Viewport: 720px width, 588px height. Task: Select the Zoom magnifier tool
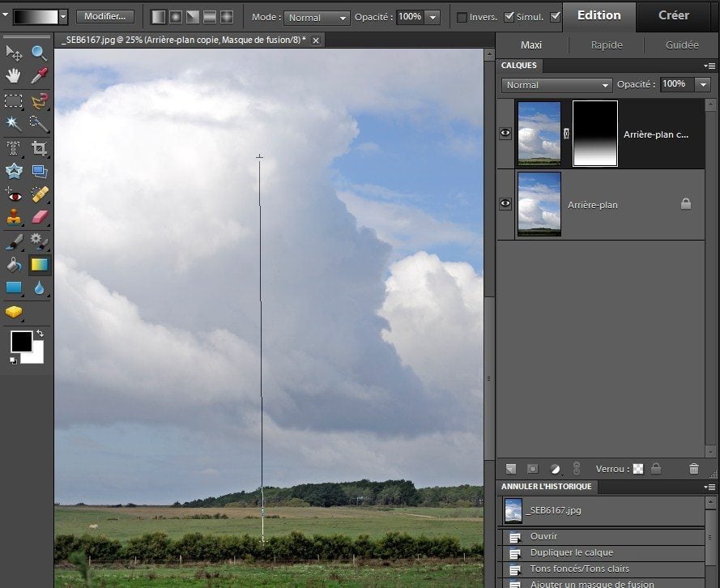tap(39, 53)
